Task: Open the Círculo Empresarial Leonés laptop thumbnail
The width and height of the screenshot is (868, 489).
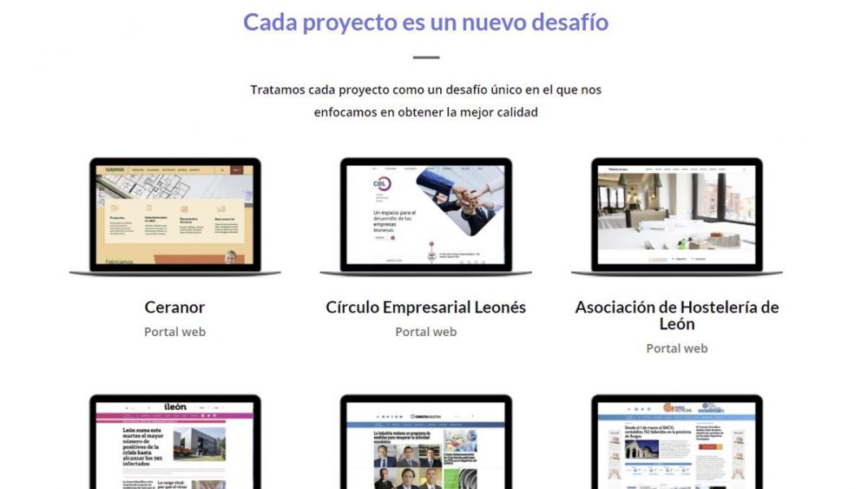Action: (x=425, y=217)
